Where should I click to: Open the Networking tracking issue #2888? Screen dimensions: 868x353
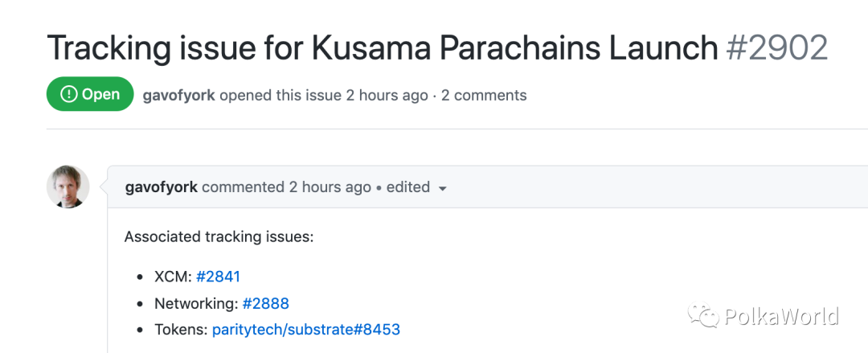pos(265,303)
